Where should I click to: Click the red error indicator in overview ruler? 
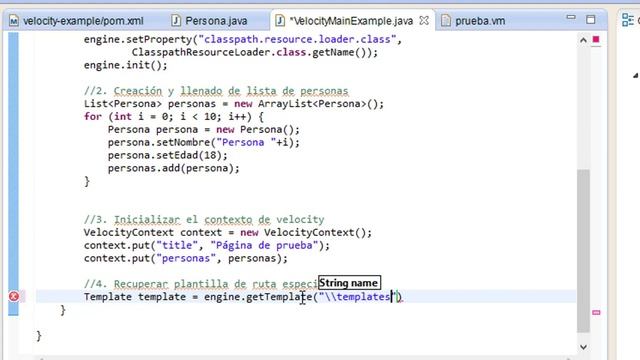tap(596, 39)
